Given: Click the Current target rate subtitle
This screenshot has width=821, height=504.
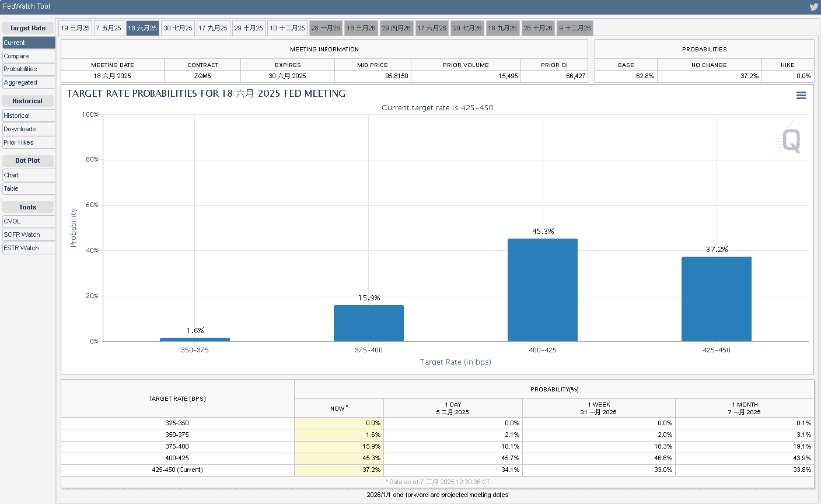Looking at the screenshot, I should click(x=438, y=108).
